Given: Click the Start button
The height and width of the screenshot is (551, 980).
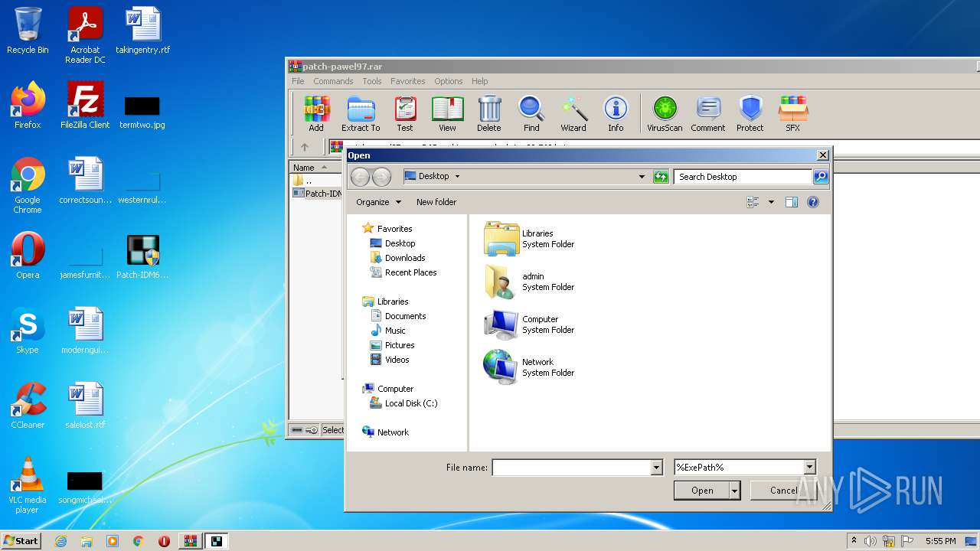Looking at the screenshot, I should [21, 540].
